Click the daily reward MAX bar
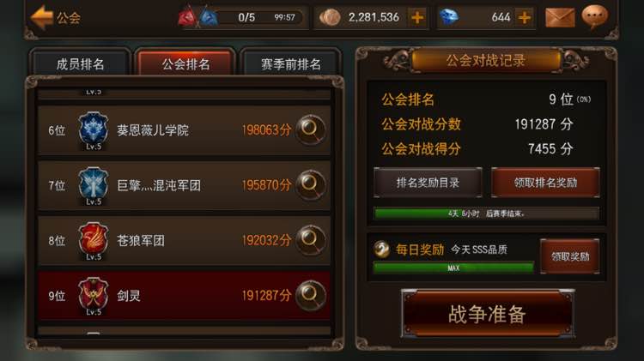 pyautogui.click(x=453, y=268)
